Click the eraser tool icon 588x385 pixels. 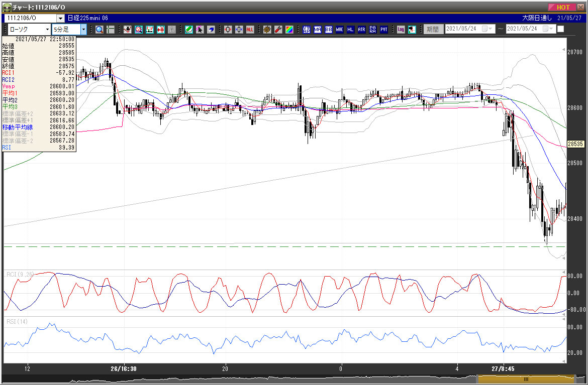(x=211, y=29)
